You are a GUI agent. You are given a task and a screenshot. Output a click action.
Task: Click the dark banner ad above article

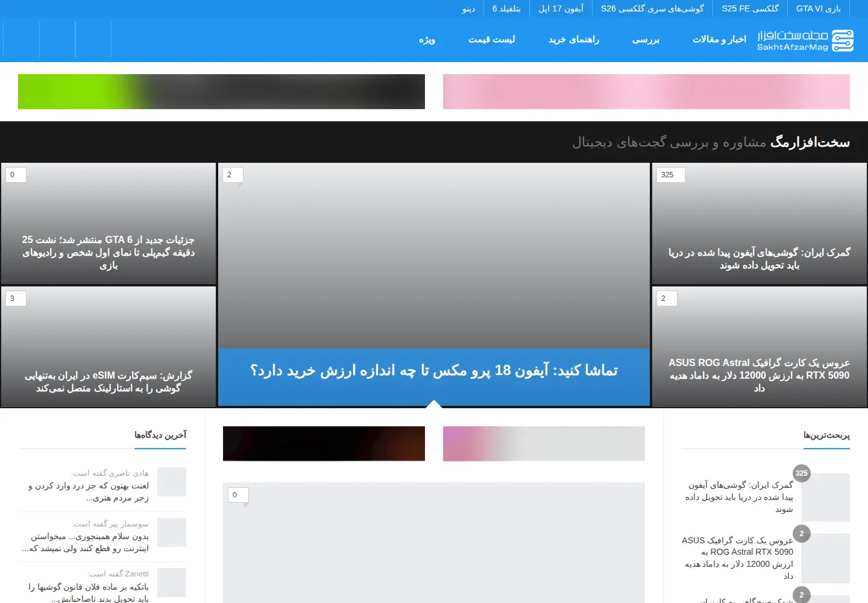click(324, 444)
